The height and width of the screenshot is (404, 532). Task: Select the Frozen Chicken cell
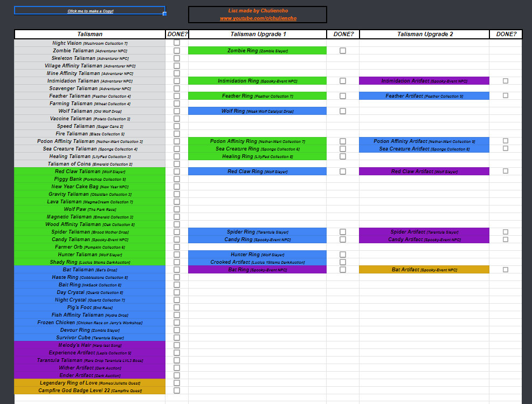90,323
